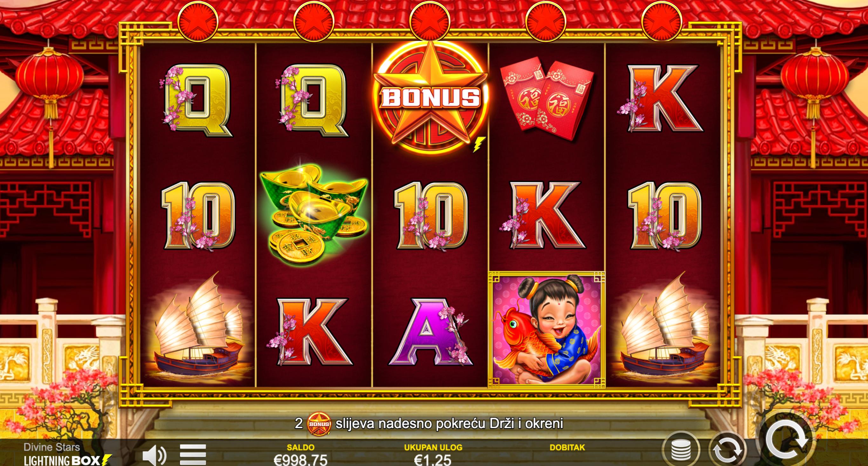Click the red envelopes symbol
The height and width of the screenshot is (466, 868).
546,98
